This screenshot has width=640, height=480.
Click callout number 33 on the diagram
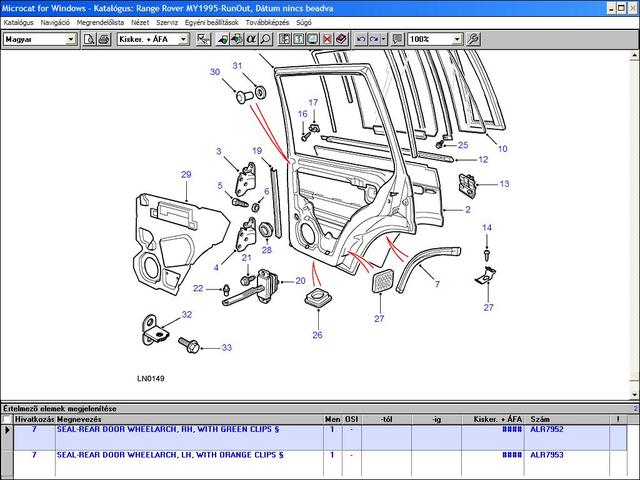pos(227,348)
